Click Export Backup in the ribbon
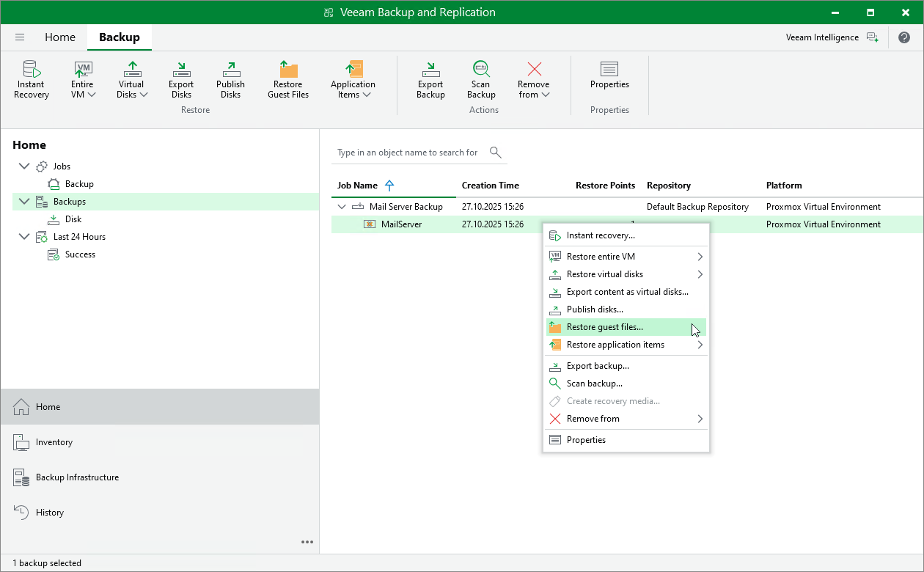 pyautogui.click(x=430, y=79)
